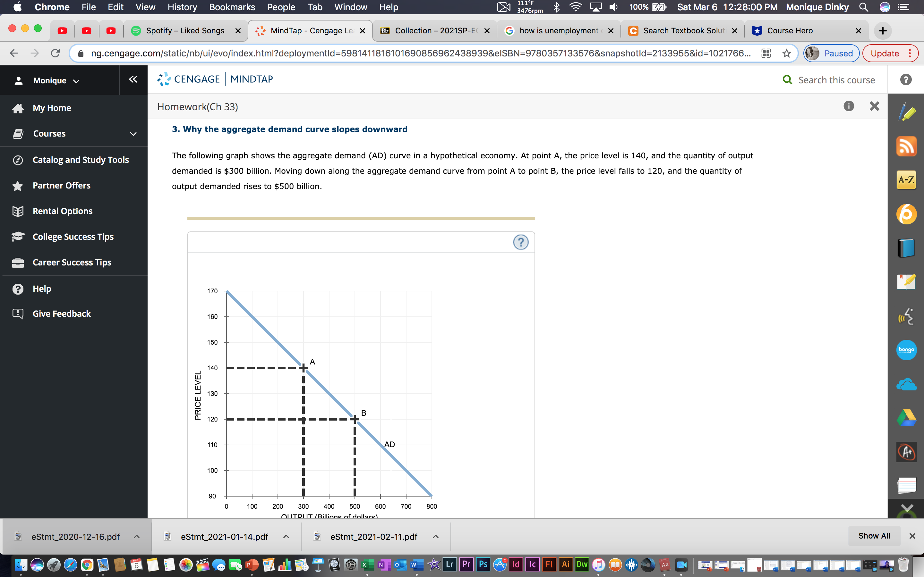The image size is (924, 577).
Task: Collapse the left navigation panel
Action: 133,79
